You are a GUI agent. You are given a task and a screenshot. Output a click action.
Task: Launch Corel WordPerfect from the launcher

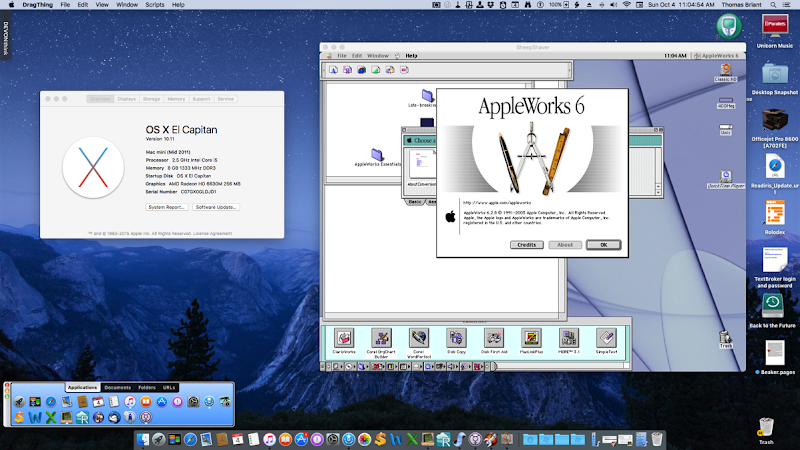point(417,338)
